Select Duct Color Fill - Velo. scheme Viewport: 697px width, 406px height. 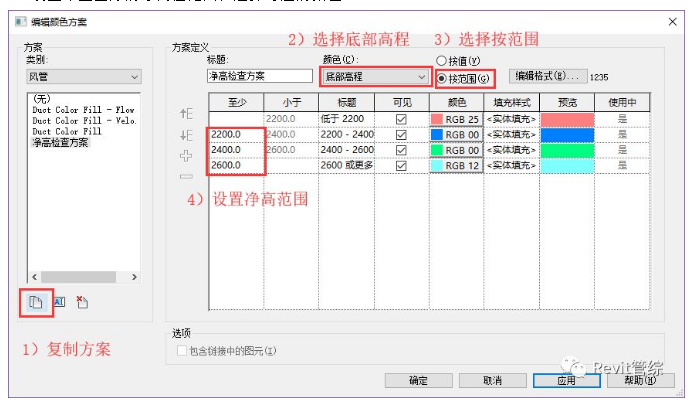pos(84,121)
